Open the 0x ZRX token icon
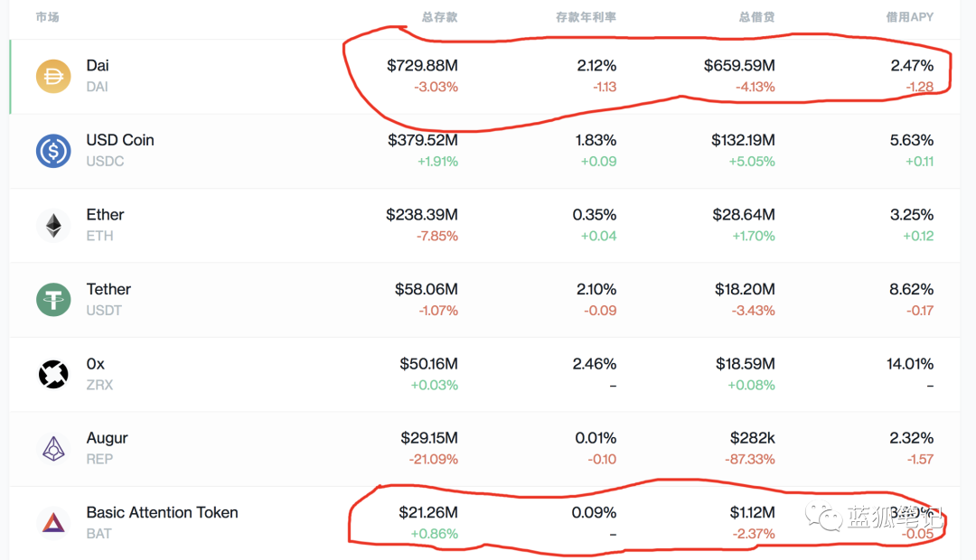The width and height of the screenshot is (976, 560). coord(53,374)
